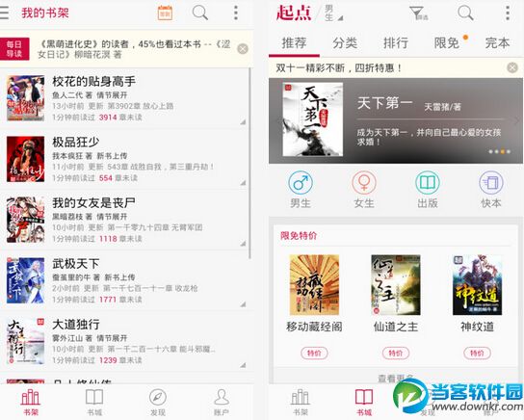Select the 男生 category icon

(301, 183)
